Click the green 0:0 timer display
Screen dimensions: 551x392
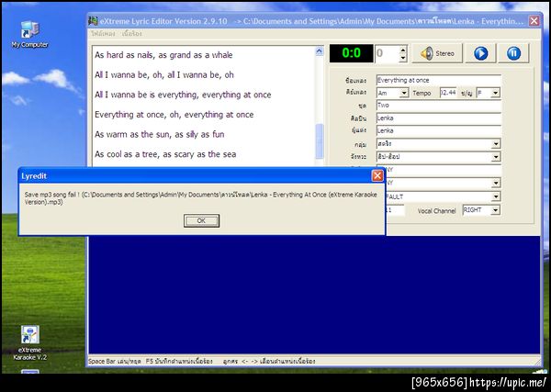click(351, 53)
